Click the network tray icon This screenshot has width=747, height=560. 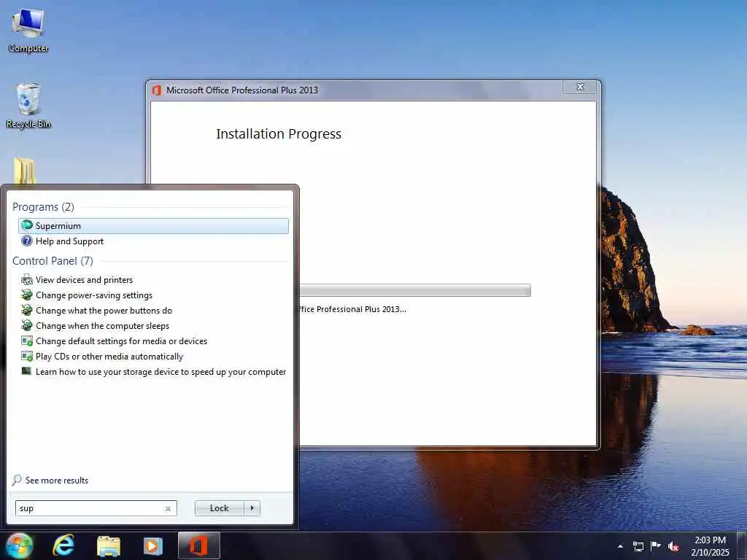pyautogui.click(x=638, y=546)
